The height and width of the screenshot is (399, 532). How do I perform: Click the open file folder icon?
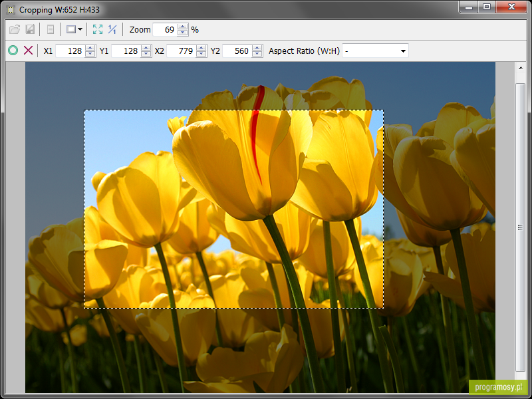click(15, 29)
